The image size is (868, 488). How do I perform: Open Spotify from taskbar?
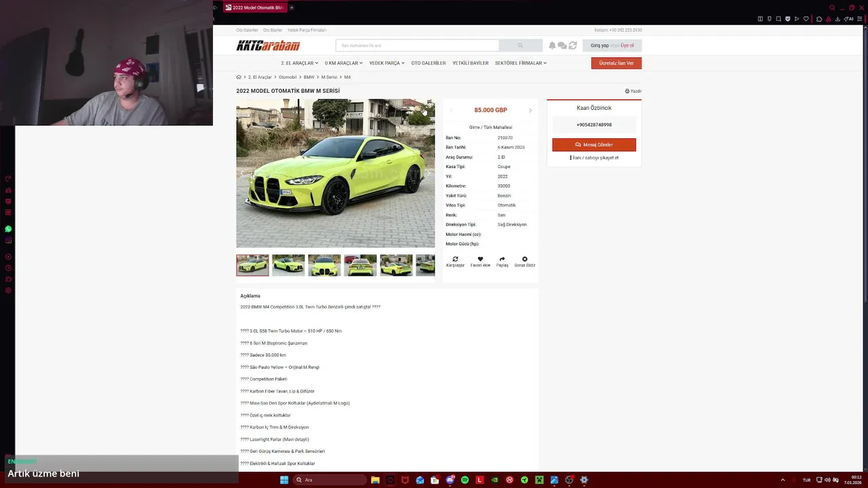tap(465, 480)
